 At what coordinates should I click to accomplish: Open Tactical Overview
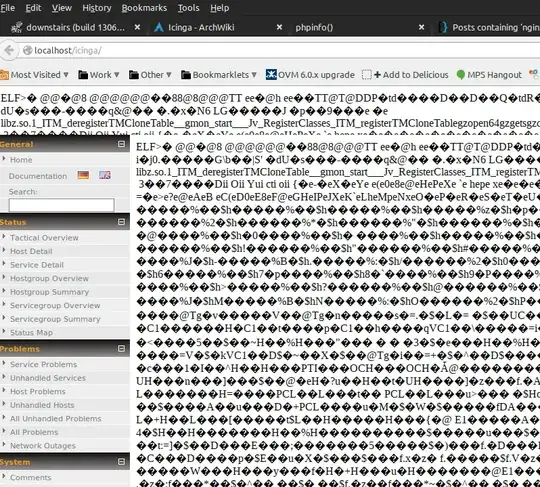tap(44, 238)
